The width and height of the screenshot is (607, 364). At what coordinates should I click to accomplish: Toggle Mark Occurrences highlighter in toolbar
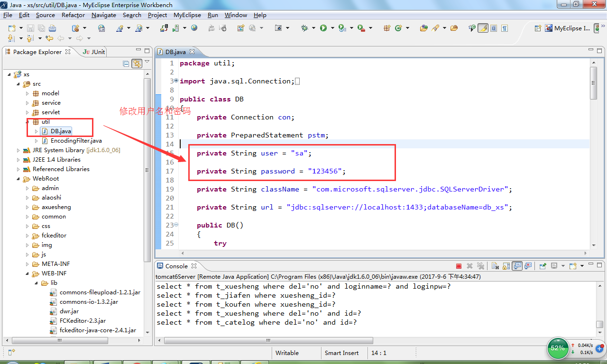click(x=483, y=28)
